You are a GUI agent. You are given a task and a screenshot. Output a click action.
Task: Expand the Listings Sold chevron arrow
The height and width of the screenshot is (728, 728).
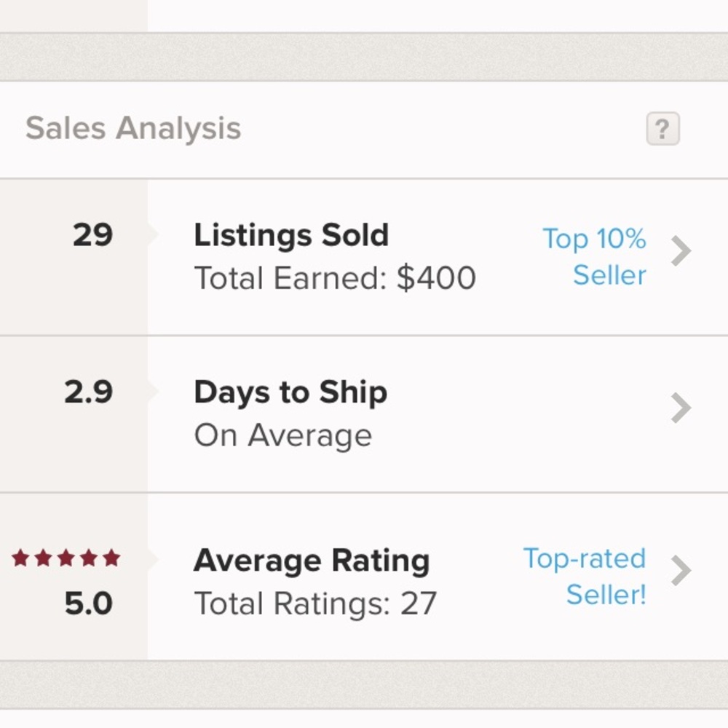point(681,252)
